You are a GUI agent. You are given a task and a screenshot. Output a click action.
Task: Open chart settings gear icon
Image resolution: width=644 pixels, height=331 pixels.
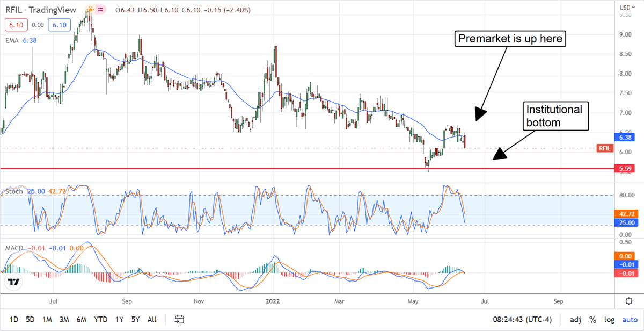click(x=628, y=300)
